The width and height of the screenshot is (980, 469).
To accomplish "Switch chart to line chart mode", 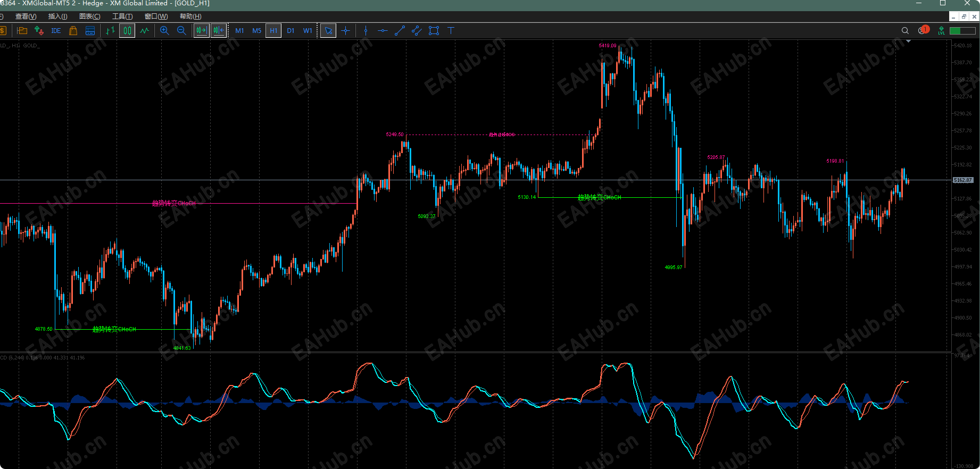I will (145, 31).
